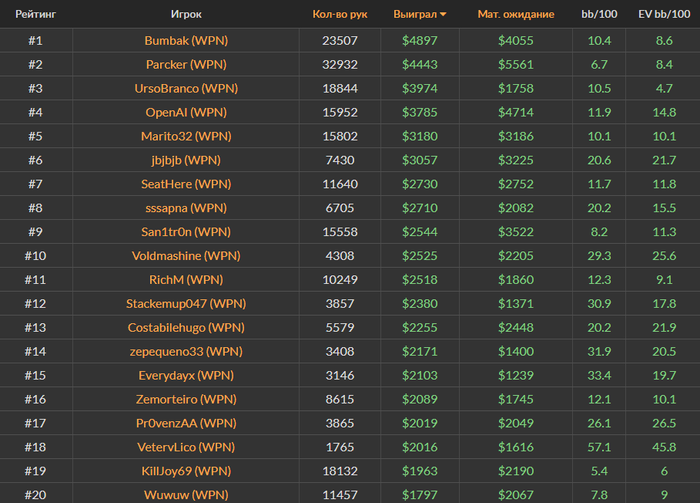Click player Marito32 (WPN)
The width and height of the screenshot is (700, 503).
point(186,136)
